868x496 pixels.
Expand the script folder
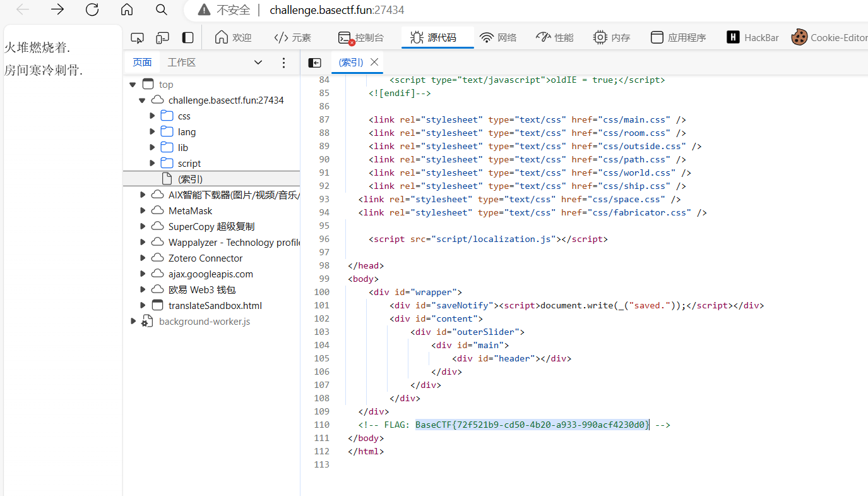152,163
